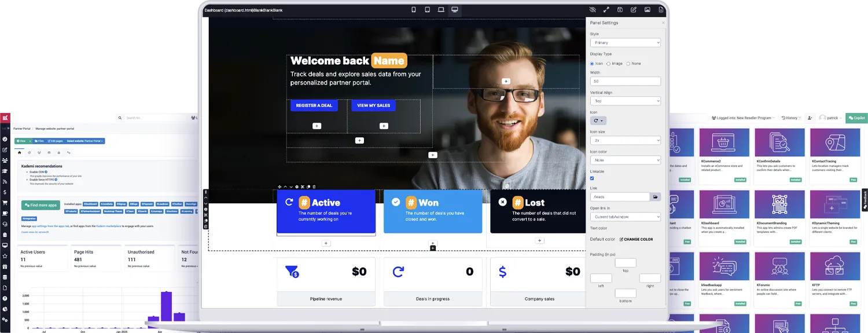
Task: Click the Kademi logo in sidebar
Action: pos(5,119)
